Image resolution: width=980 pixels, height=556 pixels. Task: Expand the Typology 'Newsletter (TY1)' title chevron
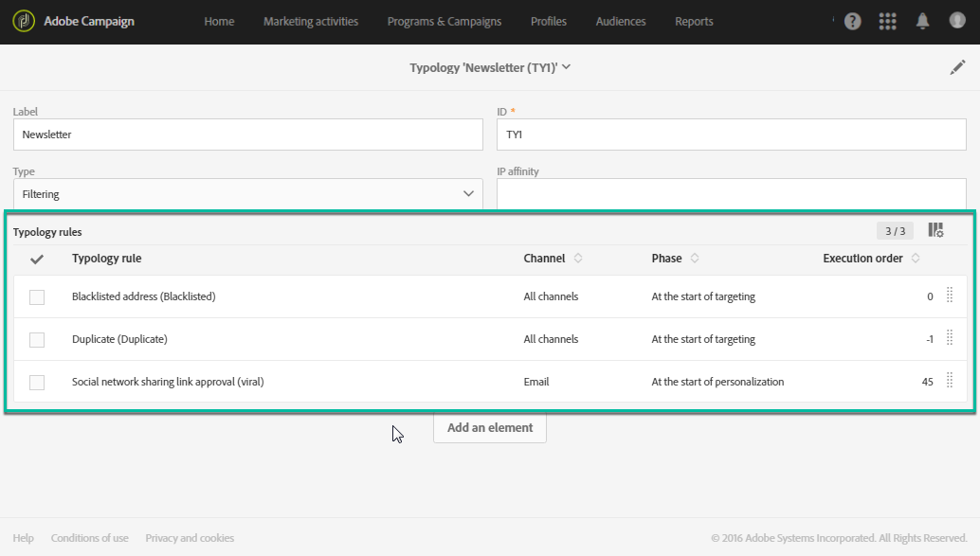pos(567,67)
